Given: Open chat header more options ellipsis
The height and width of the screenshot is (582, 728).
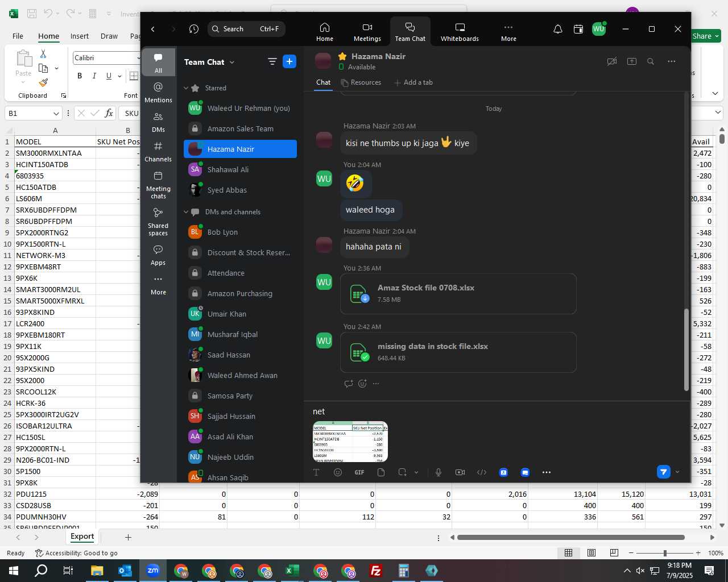Looking at the screenshot, I should 672,61.
